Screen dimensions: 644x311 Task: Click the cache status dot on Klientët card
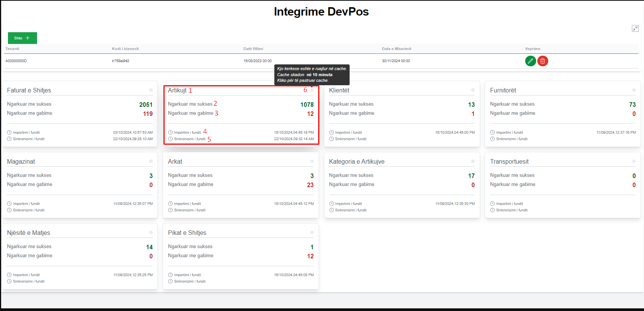coord(473,90)
